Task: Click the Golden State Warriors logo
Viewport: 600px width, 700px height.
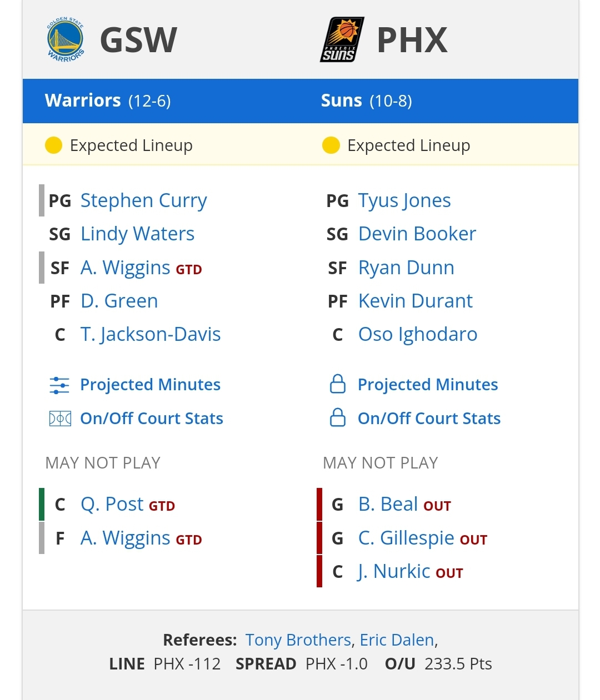Action: pos(66,39)
